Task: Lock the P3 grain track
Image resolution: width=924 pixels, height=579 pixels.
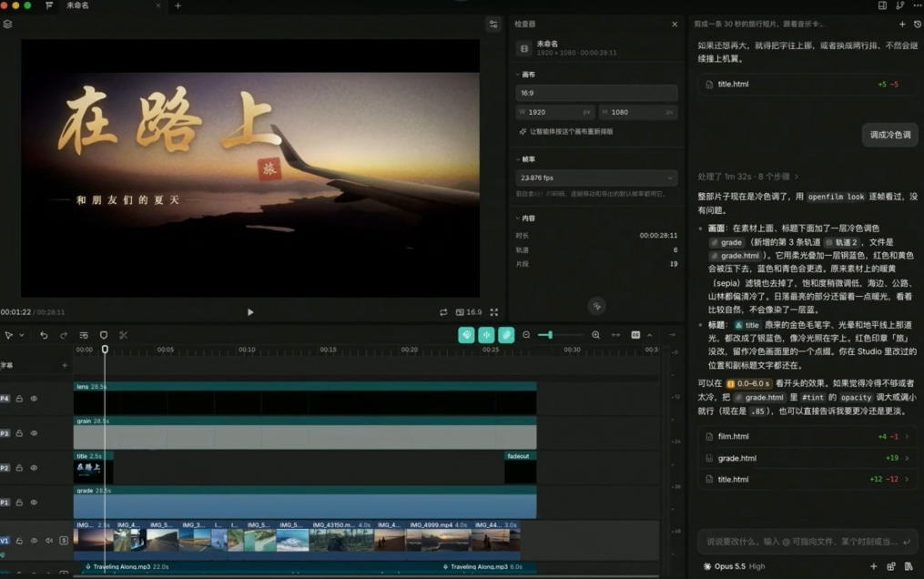Action: [19, 433]
